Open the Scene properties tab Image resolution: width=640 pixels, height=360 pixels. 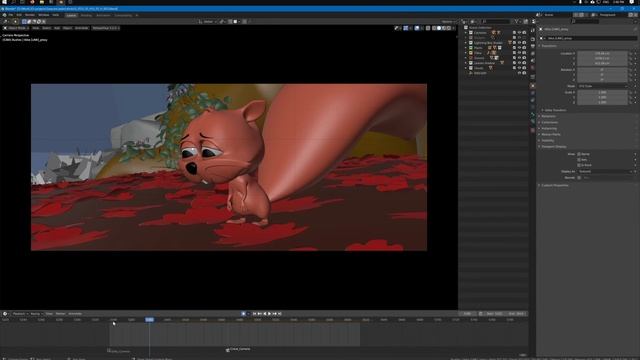[x=533, y=60]
